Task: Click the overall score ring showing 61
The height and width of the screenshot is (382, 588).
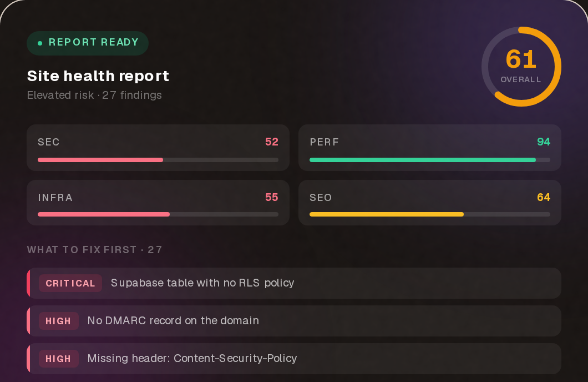Action: [x=521, y=67]
